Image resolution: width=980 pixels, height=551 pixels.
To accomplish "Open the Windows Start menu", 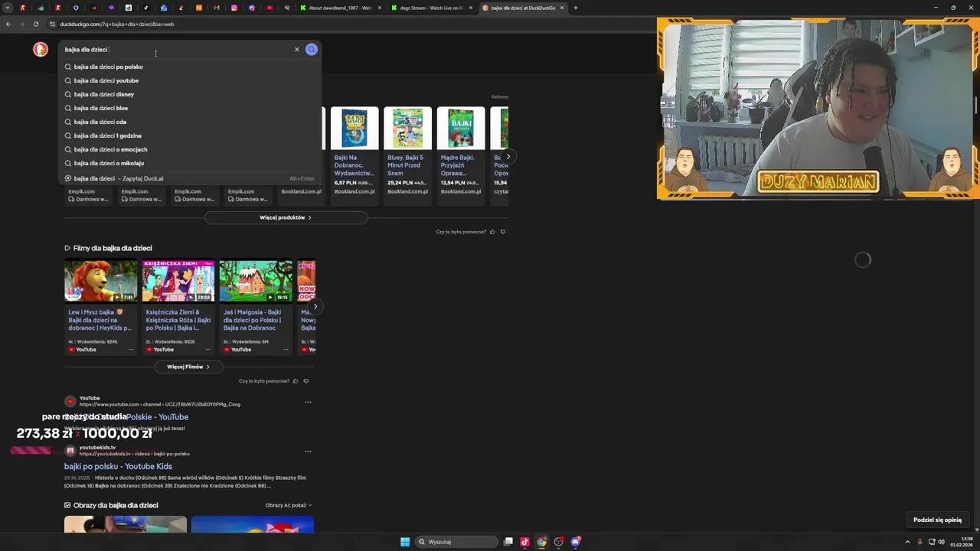I will [x=405, y=542].
